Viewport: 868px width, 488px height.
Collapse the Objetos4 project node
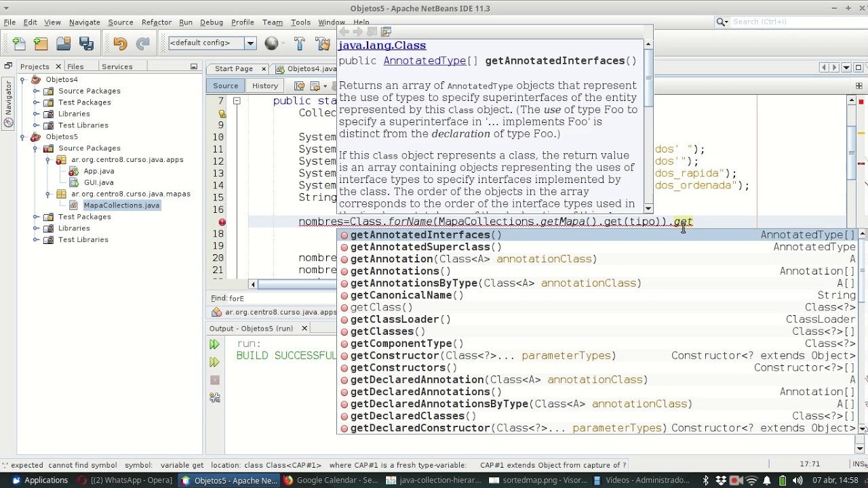coord(23,79)
